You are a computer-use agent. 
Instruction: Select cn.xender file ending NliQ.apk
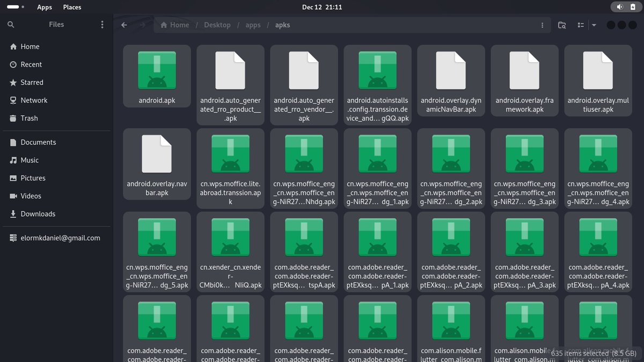(x=230, y=252)
